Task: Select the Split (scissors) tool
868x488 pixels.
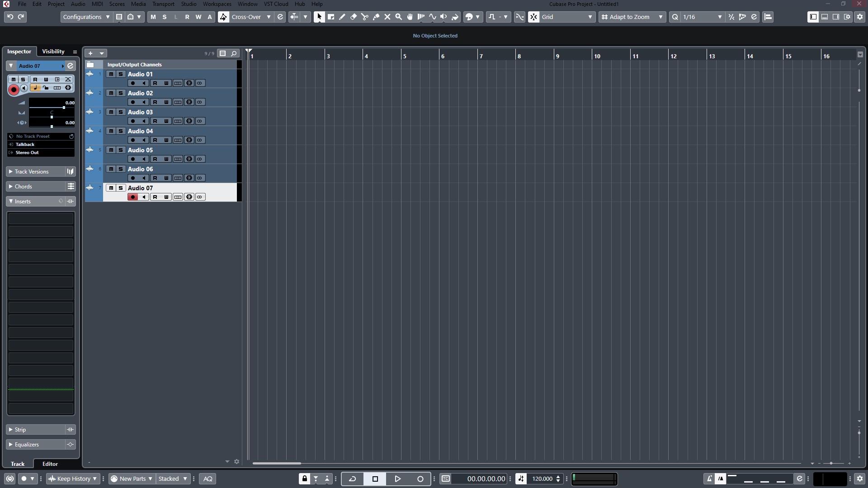Action: point(364,17)
